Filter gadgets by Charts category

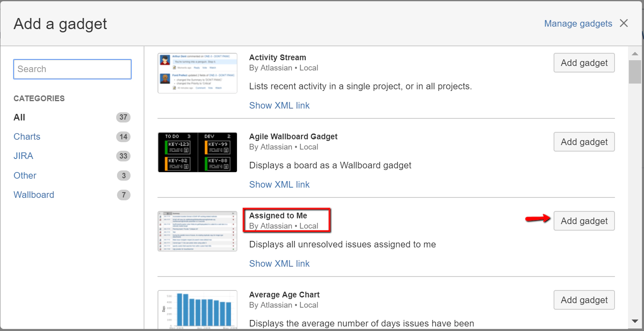tap(27, 137)
